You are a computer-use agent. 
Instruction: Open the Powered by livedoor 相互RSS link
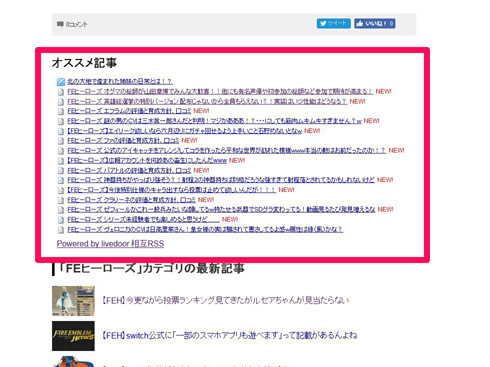tap(110, 244)
